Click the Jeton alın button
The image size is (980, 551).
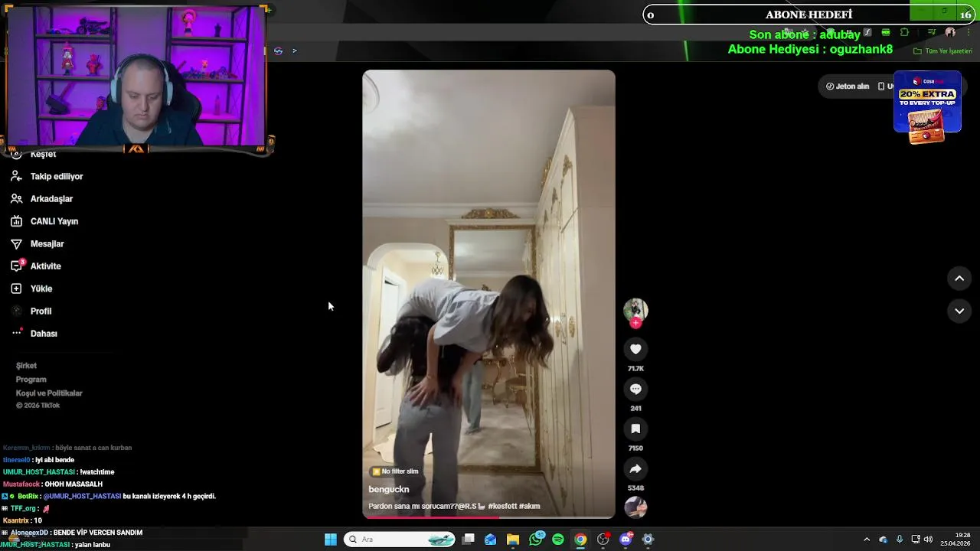(848, 86)
